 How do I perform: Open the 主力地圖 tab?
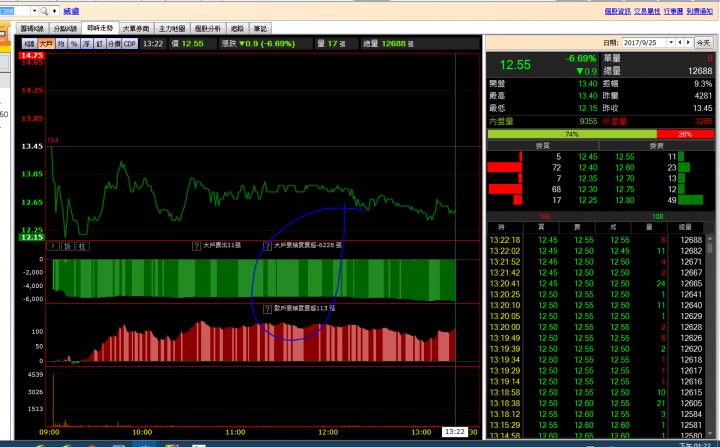pyautogui.click(x=172, y=28)
